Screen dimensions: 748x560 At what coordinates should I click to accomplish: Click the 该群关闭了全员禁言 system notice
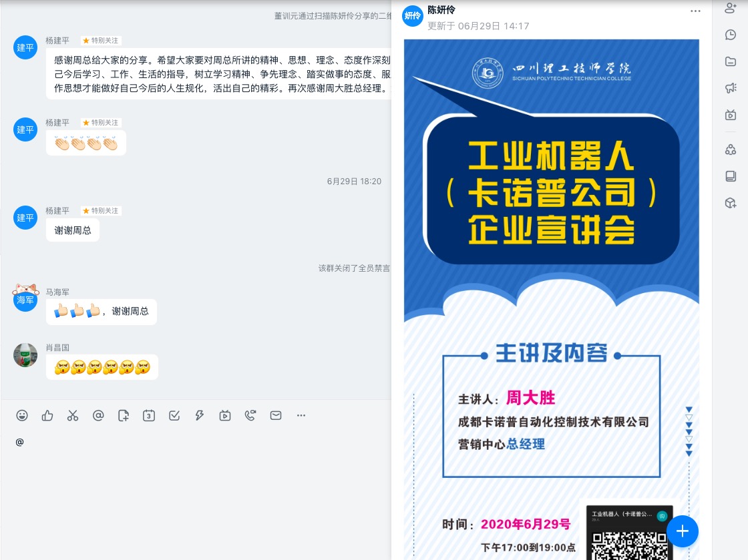click(354, 268)
